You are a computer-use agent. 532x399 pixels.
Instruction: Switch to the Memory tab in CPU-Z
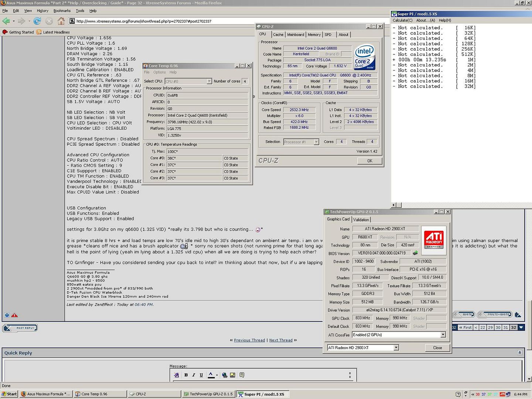coord(314,35)
